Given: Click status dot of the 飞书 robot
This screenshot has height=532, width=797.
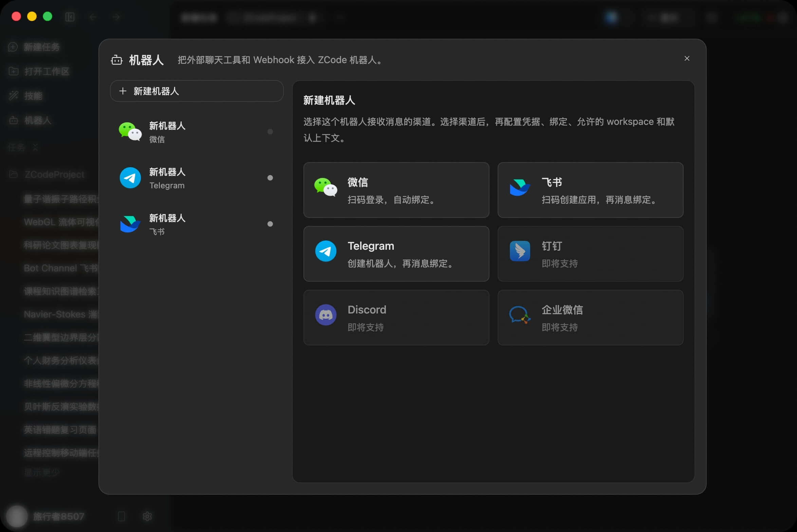Looking at the screenshot, I should point(270,224).
